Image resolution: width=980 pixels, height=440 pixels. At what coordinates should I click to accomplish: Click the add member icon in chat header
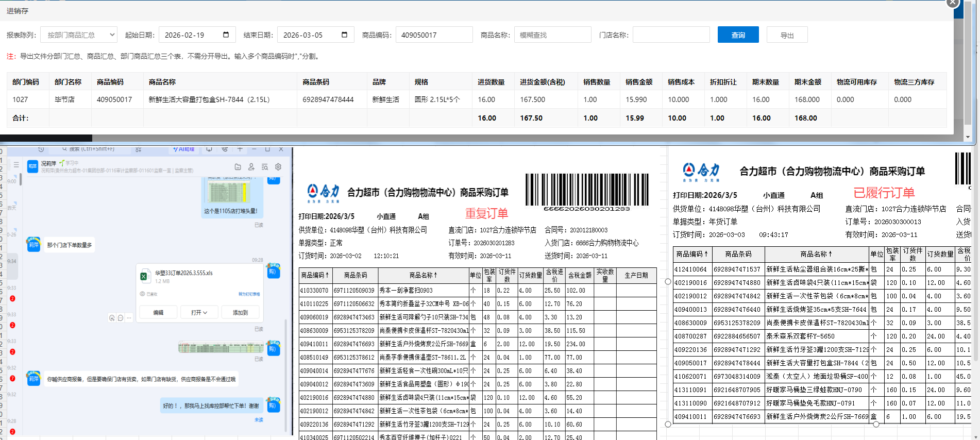tap(251, 167)
